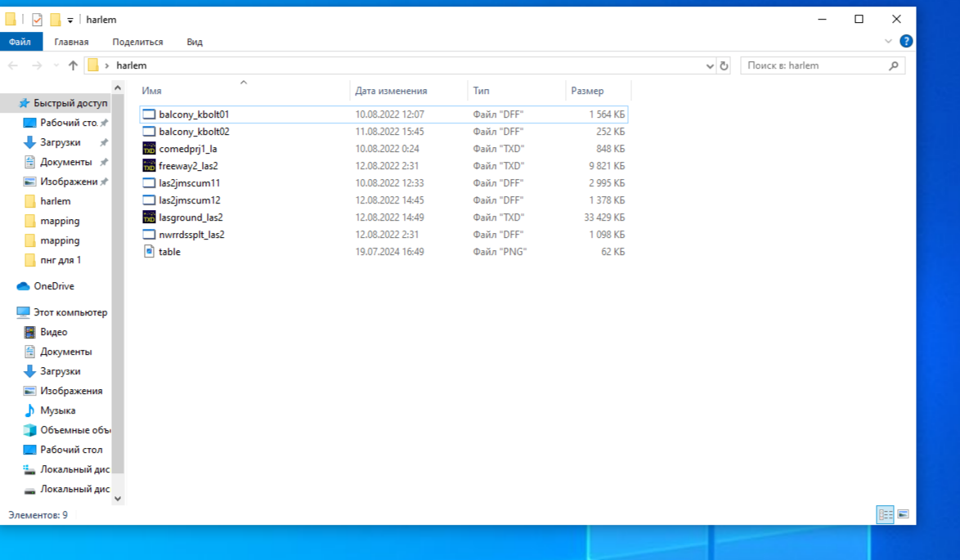
Task: Click the Properties icon in title bar
Action: [37, 20]
